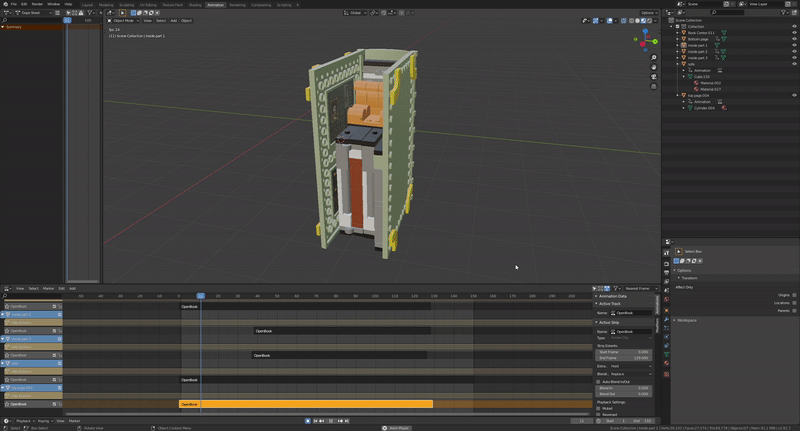Open the Keying dropdown in timeline
The width and height of the screenshot is (800, 431).
click(44, 421)
